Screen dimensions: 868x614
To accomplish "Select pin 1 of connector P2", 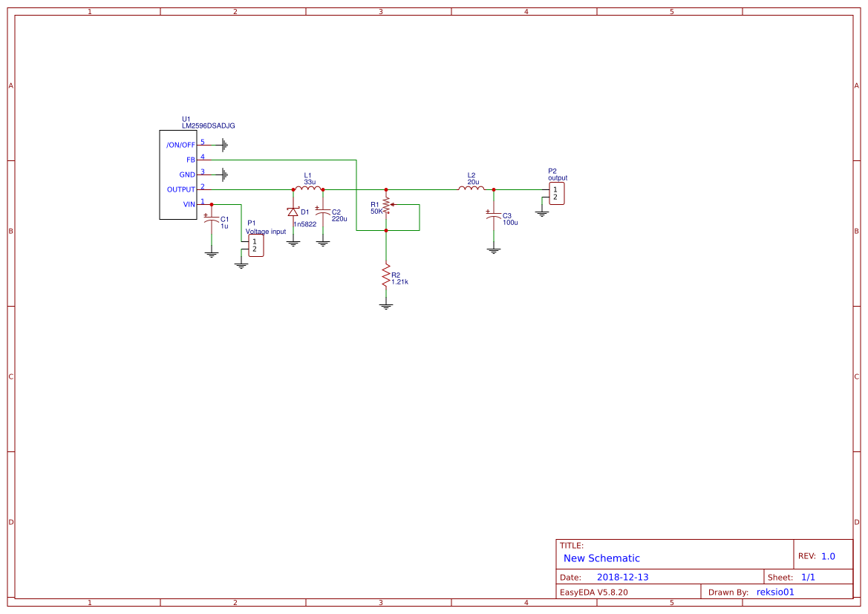I will [555, 189].
